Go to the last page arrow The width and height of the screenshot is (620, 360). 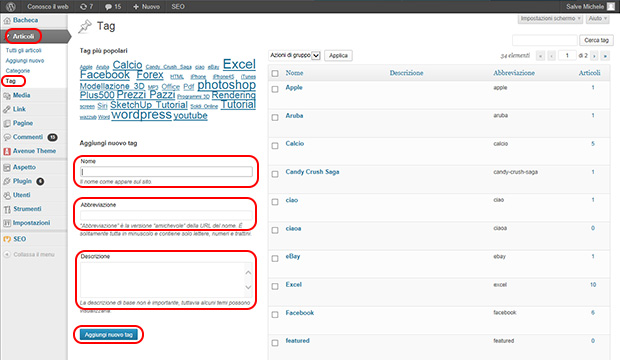605,56
